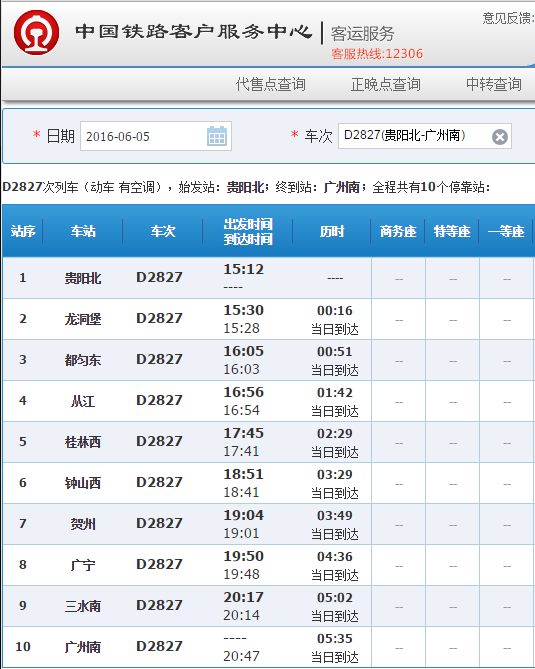Click the 车站 column header
This screenshot has height=669, width=535.
pos(83,231)
